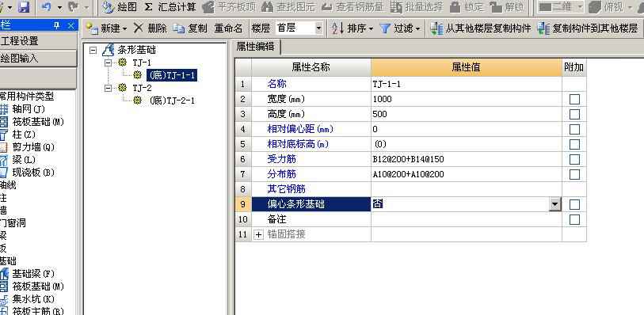Select 柱(Z) component type
This screenshot has width=644, height=315.
pos(18,135)
